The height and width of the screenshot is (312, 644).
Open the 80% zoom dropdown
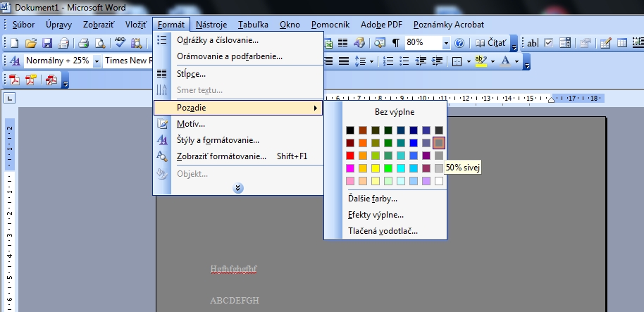click(x=446, y=43)
